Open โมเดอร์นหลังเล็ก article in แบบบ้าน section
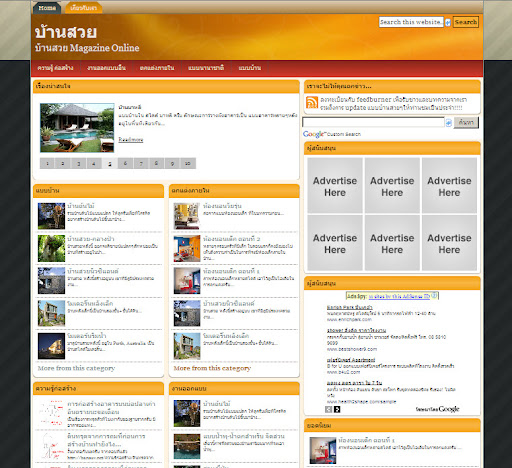The width and height of the screenshot is (512, 468). click(90, 303)
